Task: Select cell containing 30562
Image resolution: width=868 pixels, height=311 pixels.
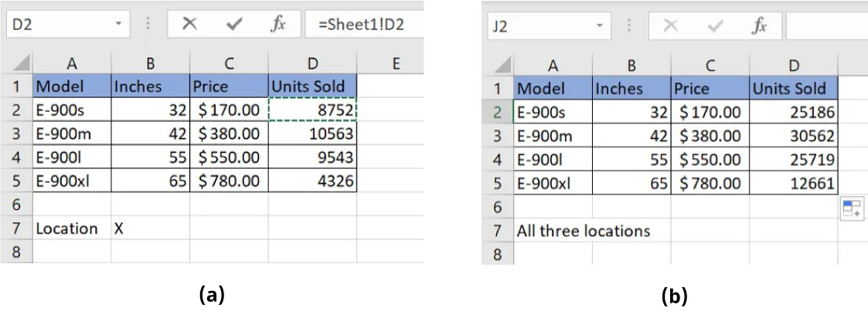Action: 793,136
